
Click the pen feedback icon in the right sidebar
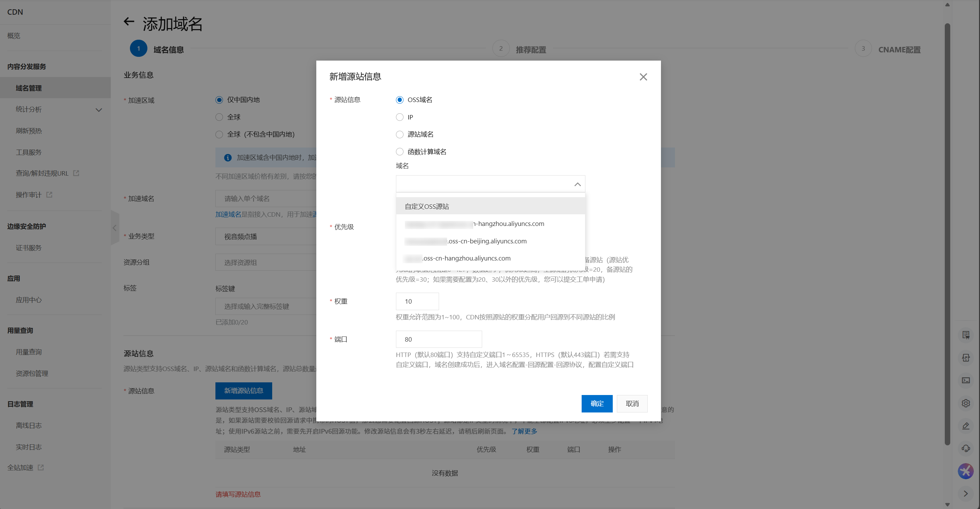[966, 425]
